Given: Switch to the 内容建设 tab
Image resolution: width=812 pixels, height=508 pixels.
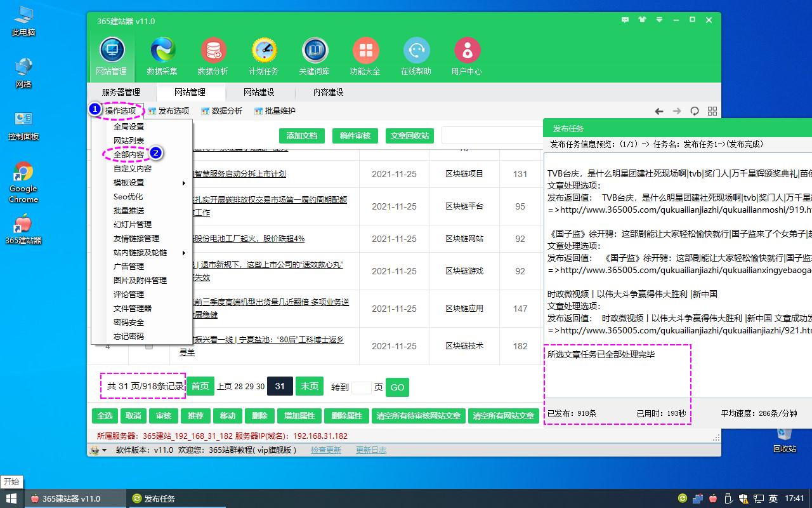Looking at the screenshot, I should coord(329,92).
